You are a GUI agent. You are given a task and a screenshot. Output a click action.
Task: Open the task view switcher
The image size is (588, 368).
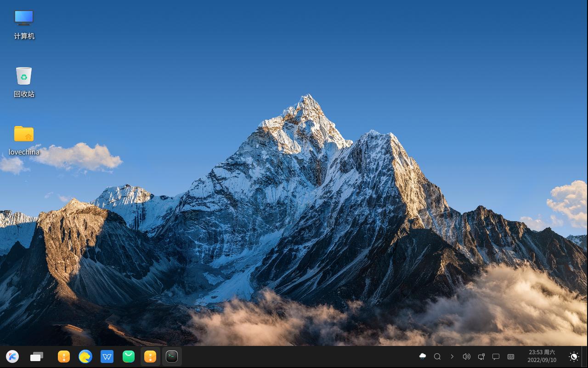point(37,356)
